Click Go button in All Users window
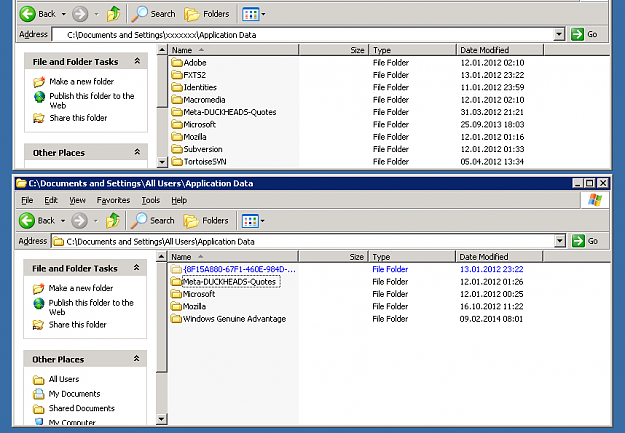Image resolution: width=625 pixels, height=433 pixels. 585,241
